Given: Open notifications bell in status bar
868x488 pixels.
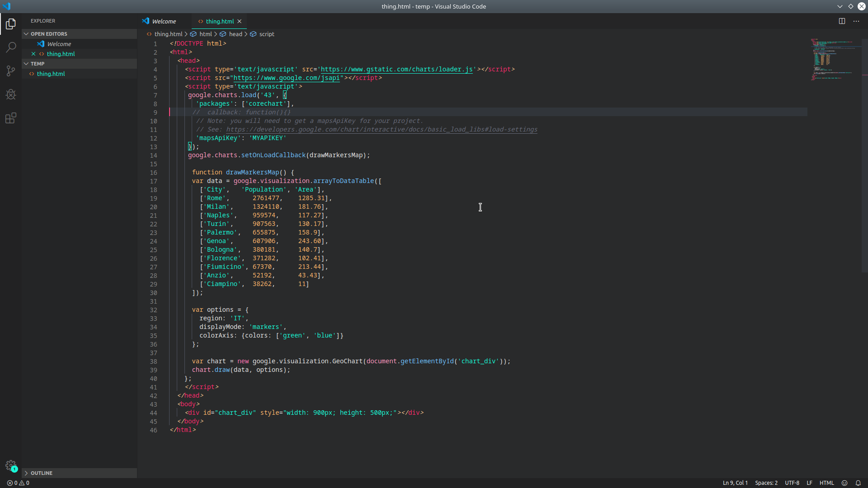Looking at the screenshot, I should coord(858,483).
